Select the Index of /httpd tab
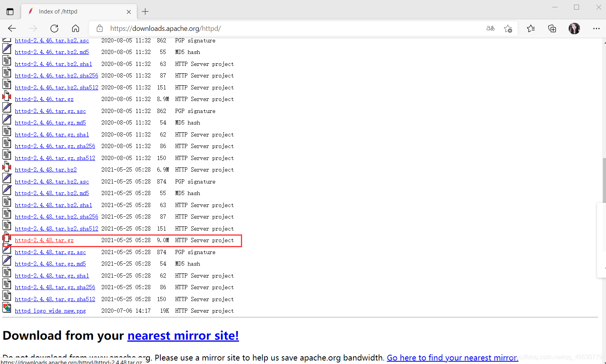 click(x=79, y=12)
